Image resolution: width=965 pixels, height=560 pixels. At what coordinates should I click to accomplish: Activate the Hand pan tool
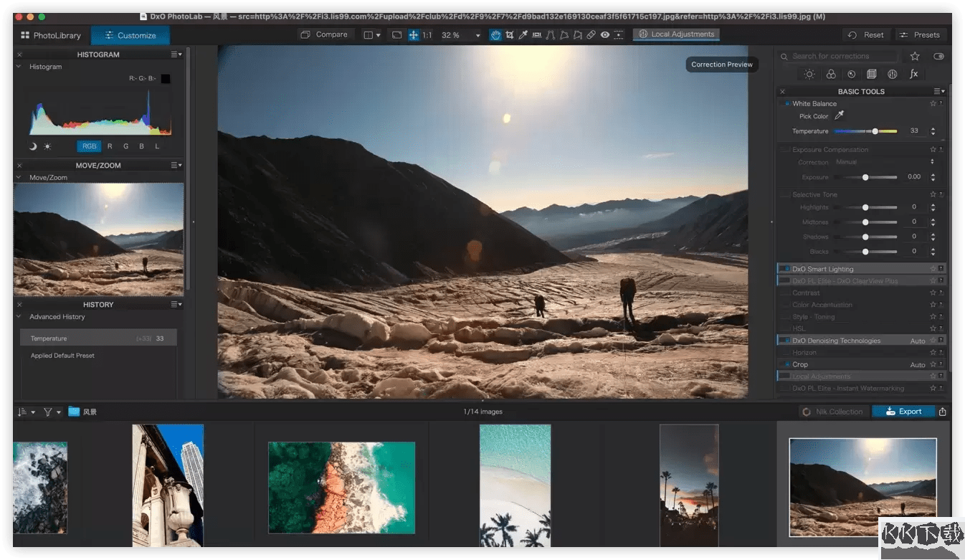pos(495,34)
